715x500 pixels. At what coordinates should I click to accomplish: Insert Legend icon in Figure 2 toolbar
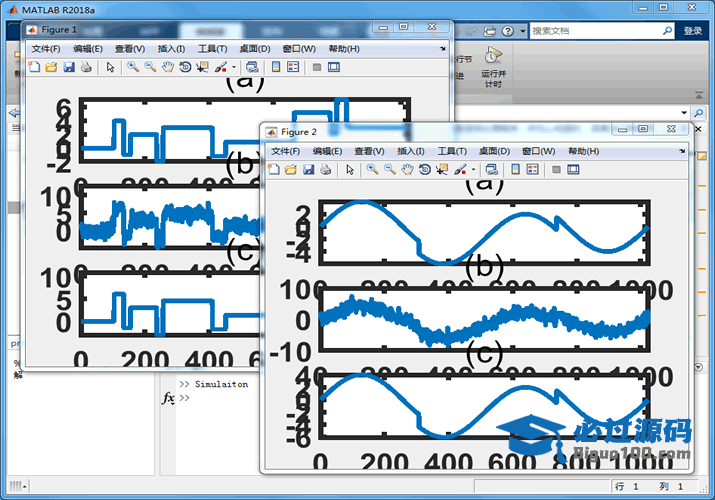coord(533,170)
